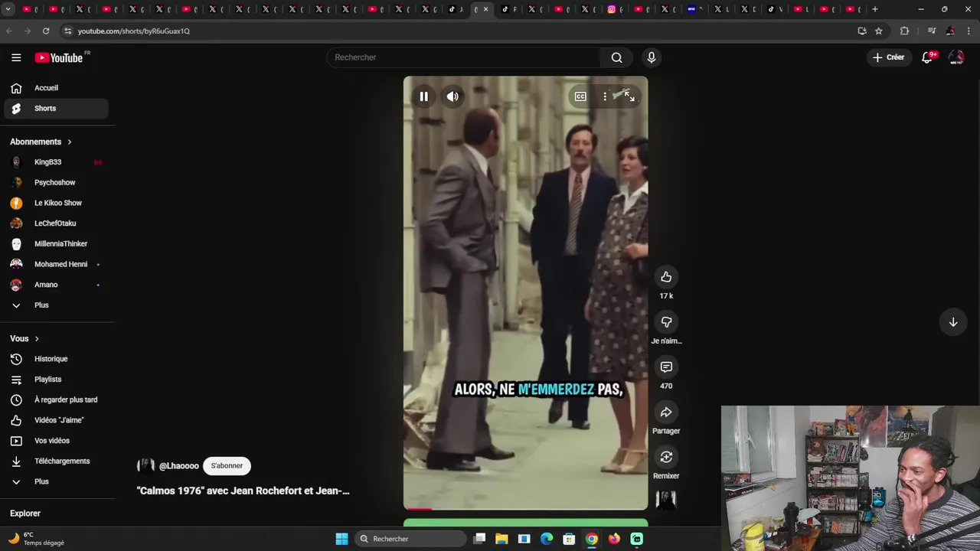Screen dimensions: 980x551
Task: Share this Short via Partager
Action: (x=666, y=412)
